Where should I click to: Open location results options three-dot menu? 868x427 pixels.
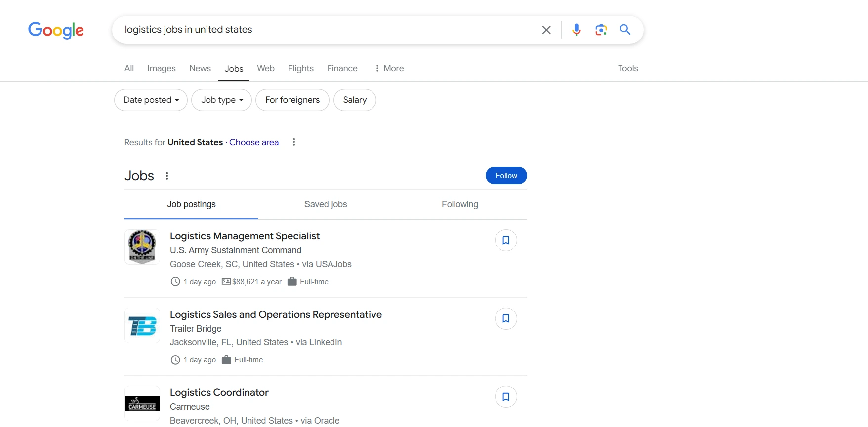(x=294, y=142)
